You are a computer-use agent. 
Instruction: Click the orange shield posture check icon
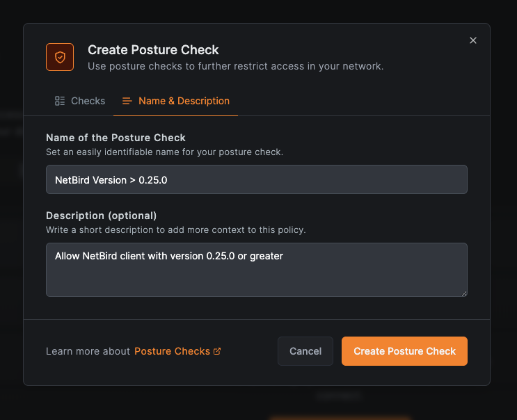tap(60, 57)
